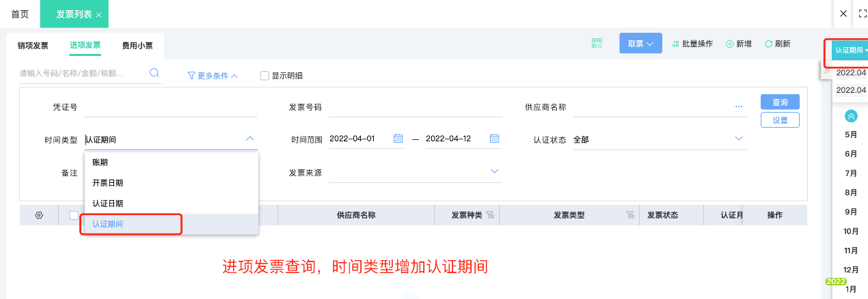Viewport: 868px width, 299px height.
Task: Click the 查询 button
Action: 780,102
